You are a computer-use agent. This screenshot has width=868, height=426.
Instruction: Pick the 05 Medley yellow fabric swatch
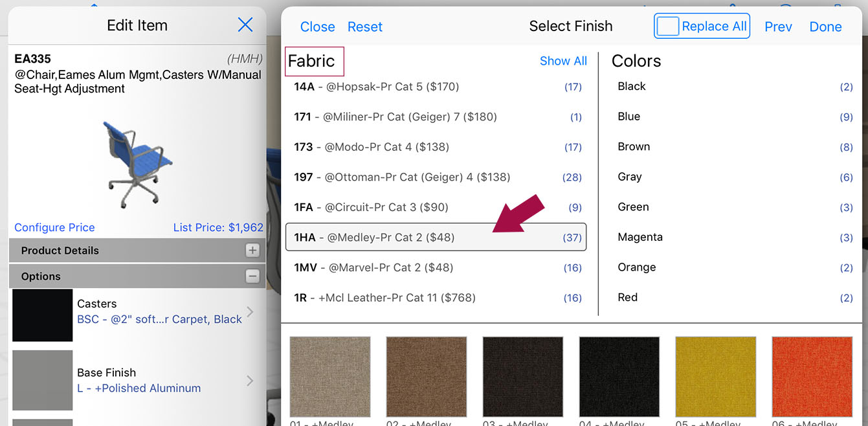click(716, 377)
